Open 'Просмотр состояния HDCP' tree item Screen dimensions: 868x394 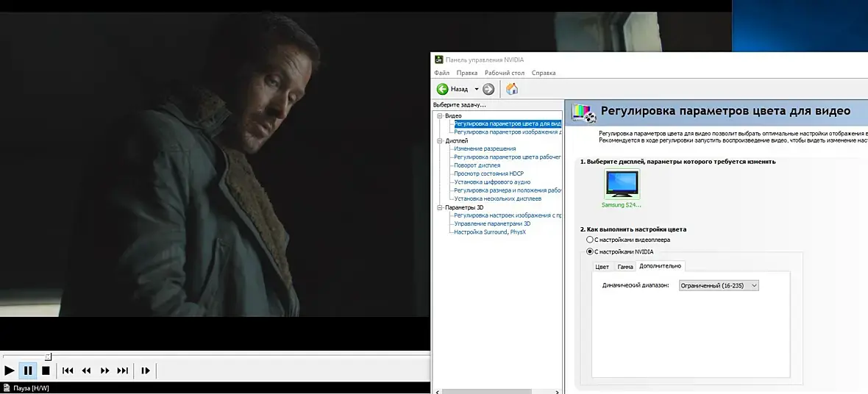coord(489,173)
